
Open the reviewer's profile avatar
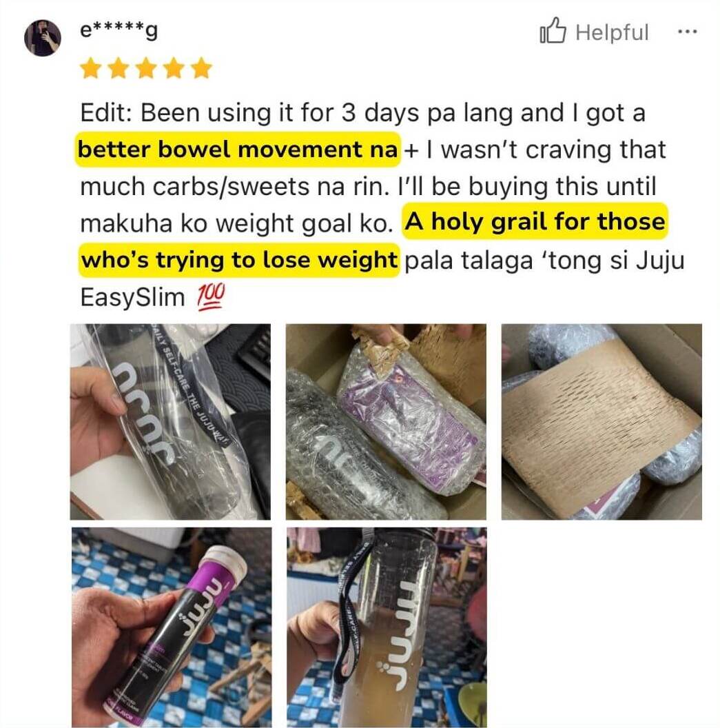43,38
